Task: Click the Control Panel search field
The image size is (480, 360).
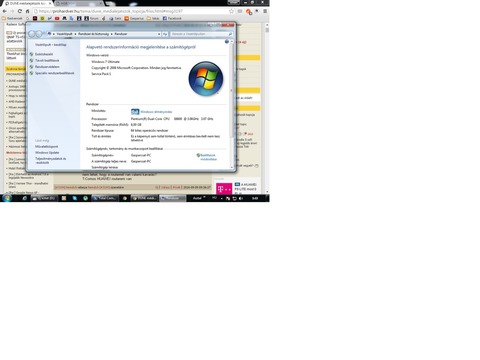Action: (x=202, y=34)
